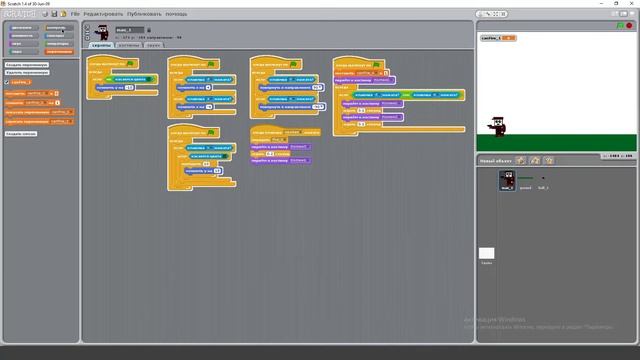
Task: Select 'only face left-right' rotation style button
Action: [87, 33]
